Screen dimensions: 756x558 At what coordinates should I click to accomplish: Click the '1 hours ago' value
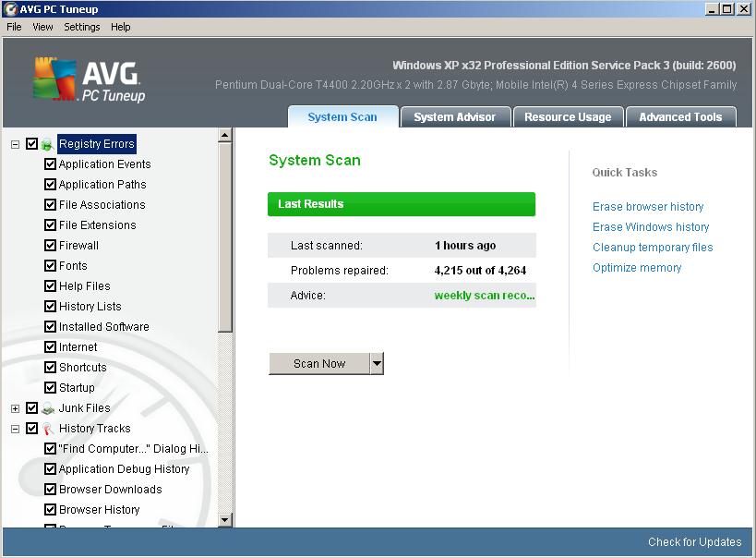click(x=465, y=245)
